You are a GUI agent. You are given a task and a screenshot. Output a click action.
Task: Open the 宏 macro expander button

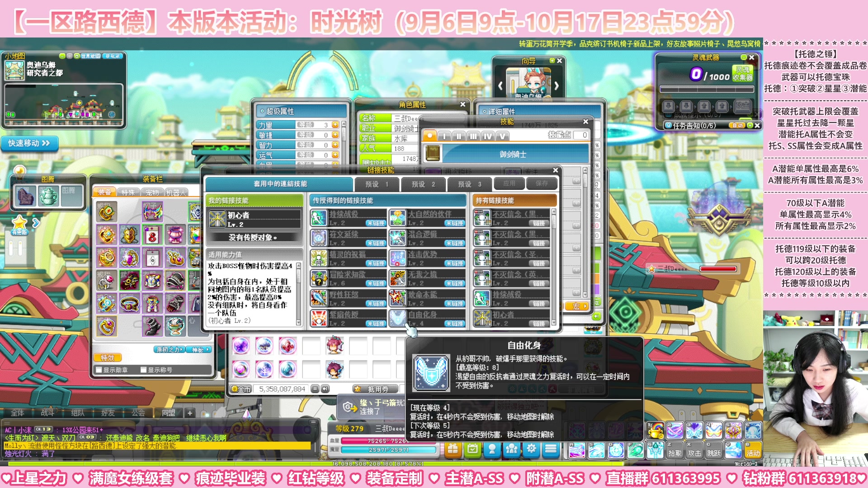(x=577, y=306)
